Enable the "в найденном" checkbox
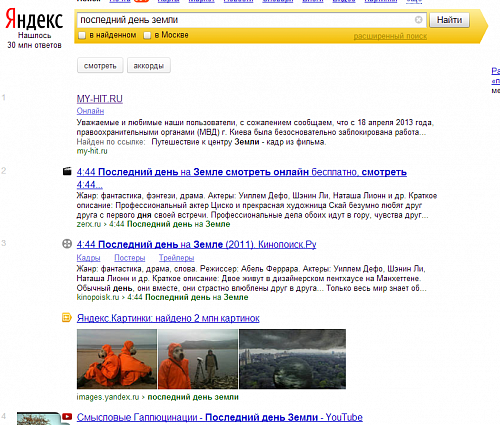This screenshot has width=500, height=425. click(82, 35)
